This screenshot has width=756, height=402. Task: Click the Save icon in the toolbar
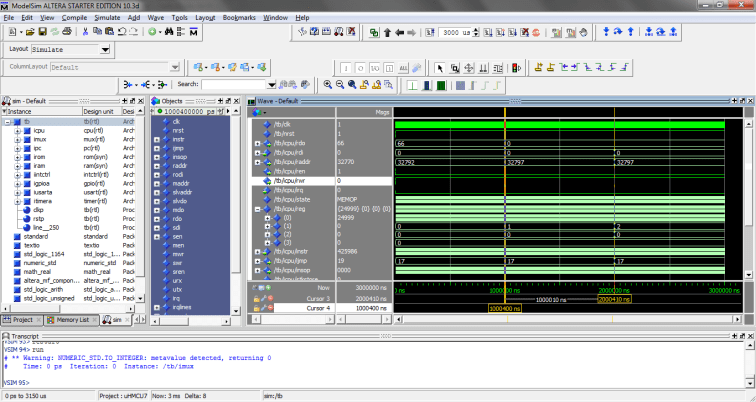click(45, 32)
